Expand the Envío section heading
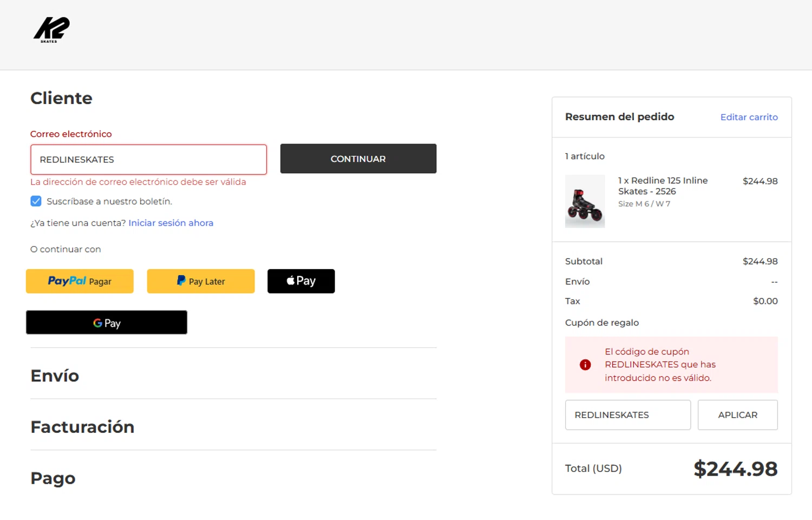The image size is (812, 520). [x=55, y=375]
